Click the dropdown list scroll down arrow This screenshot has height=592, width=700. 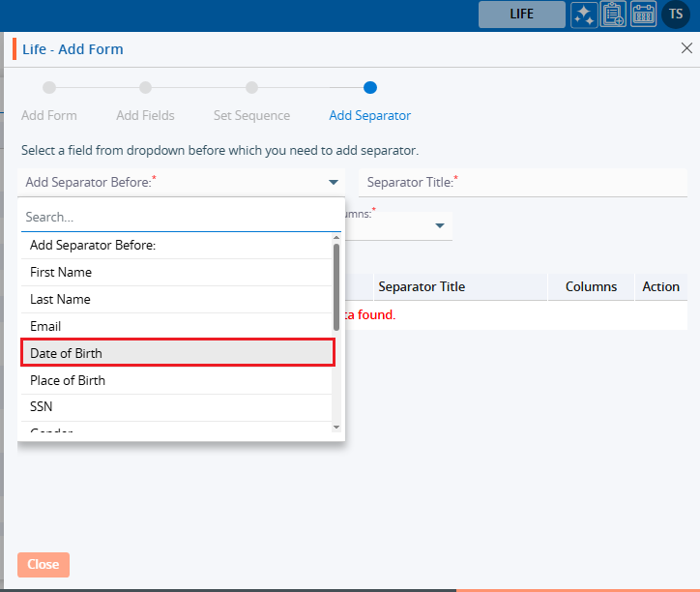[x=336, y=427]
